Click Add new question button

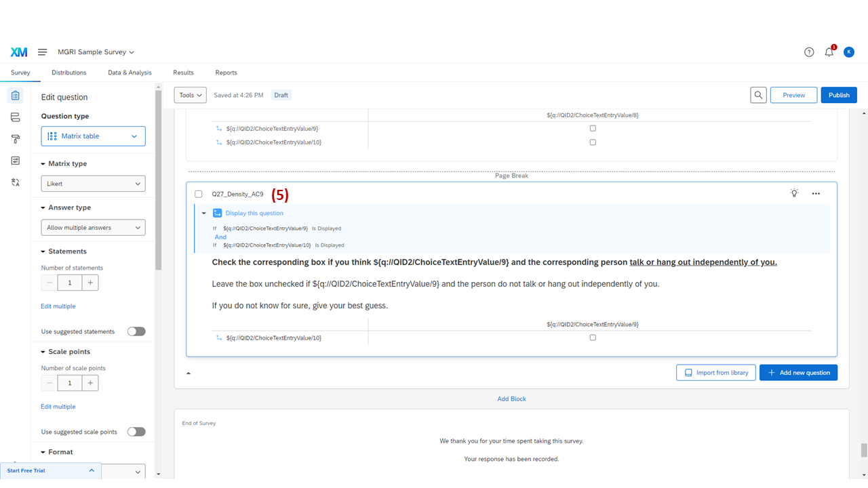pyautogui.click(x=798, y=373)
